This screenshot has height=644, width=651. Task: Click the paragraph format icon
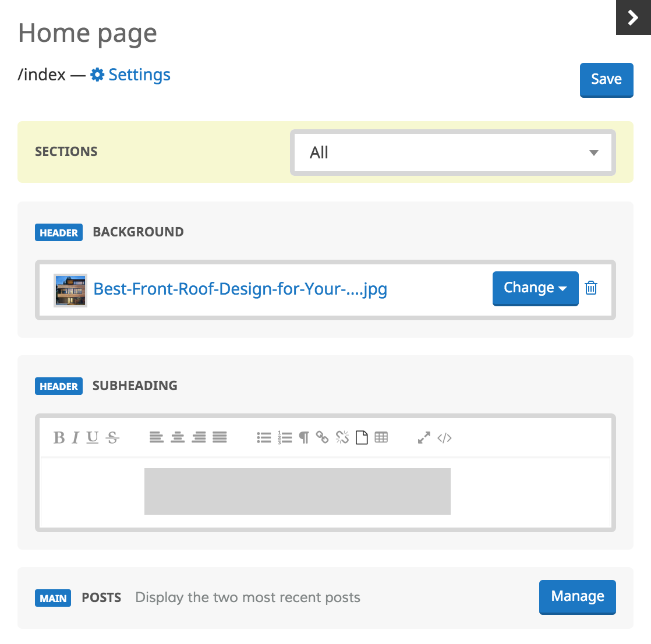[x=303, y=438]
